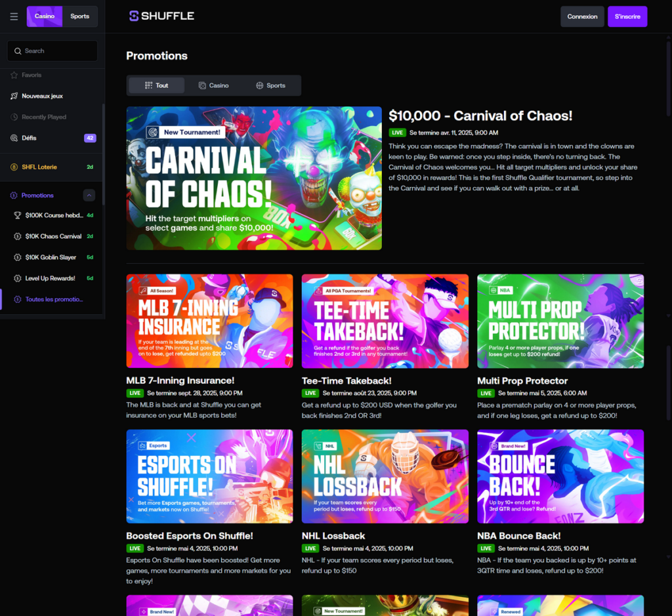The height and width of the screenshot is (616, 672).
Task: Click the Favoris star icon
Action: (14, 75)
